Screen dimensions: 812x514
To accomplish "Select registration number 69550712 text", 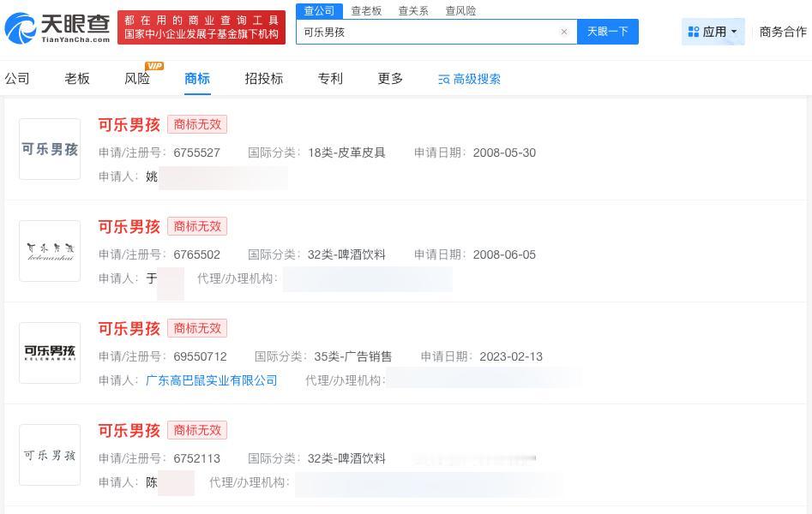I will (x=200, y=356).
